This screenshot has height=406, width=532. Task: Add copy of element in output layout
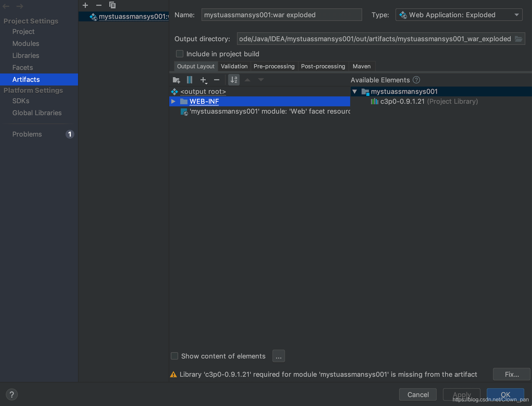coord(203,80)
